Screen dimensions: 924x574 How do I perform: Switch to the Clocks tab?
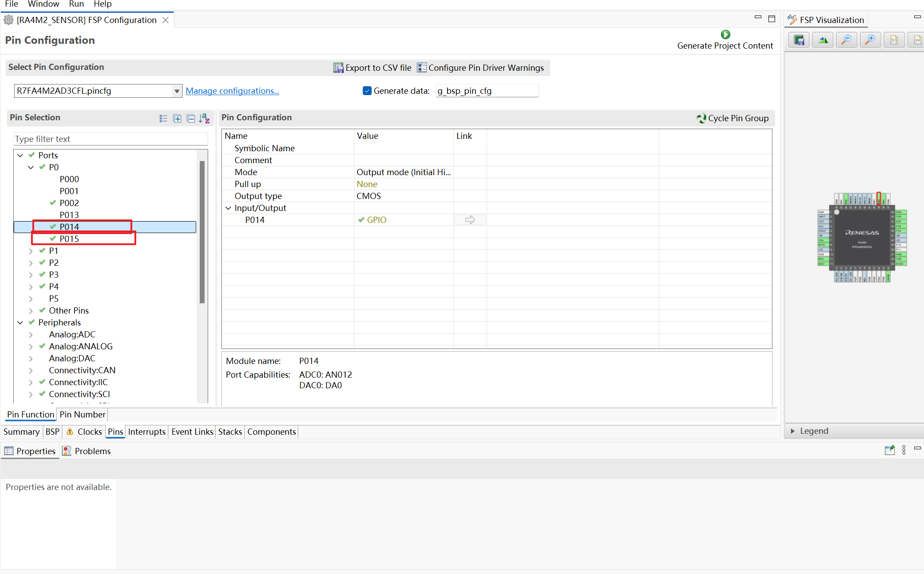click(x=84, y=432)
